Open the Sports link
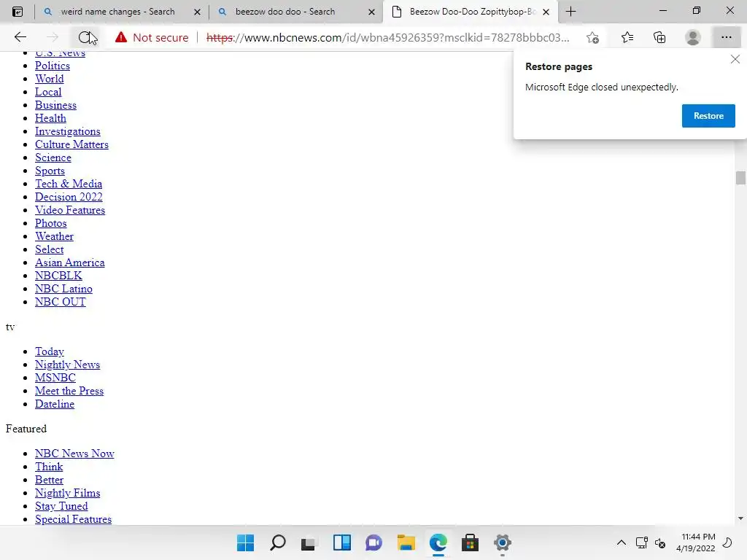 pos(50,171)
